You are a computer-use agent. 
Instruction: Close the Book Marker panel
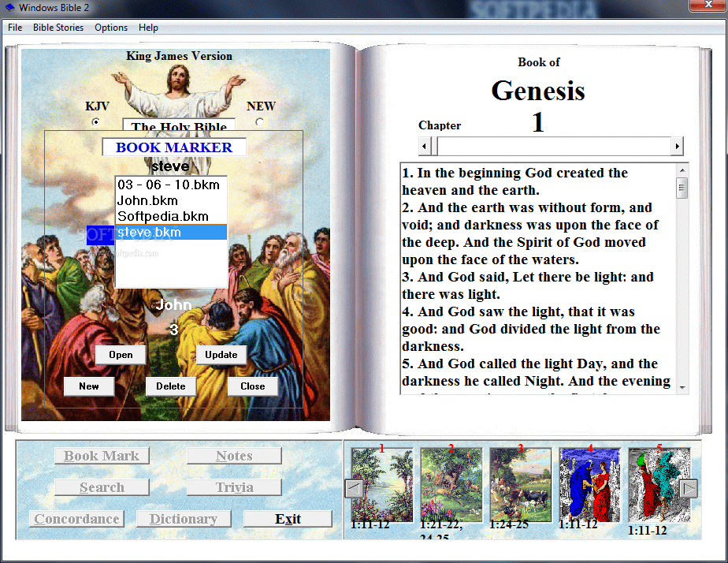click(253, 386)
